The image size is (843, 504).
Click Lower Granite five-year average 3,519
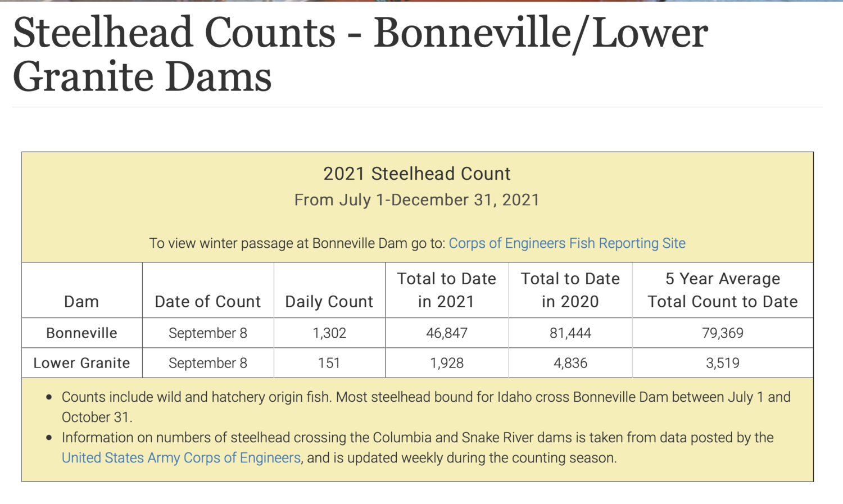tap(723, 363)
